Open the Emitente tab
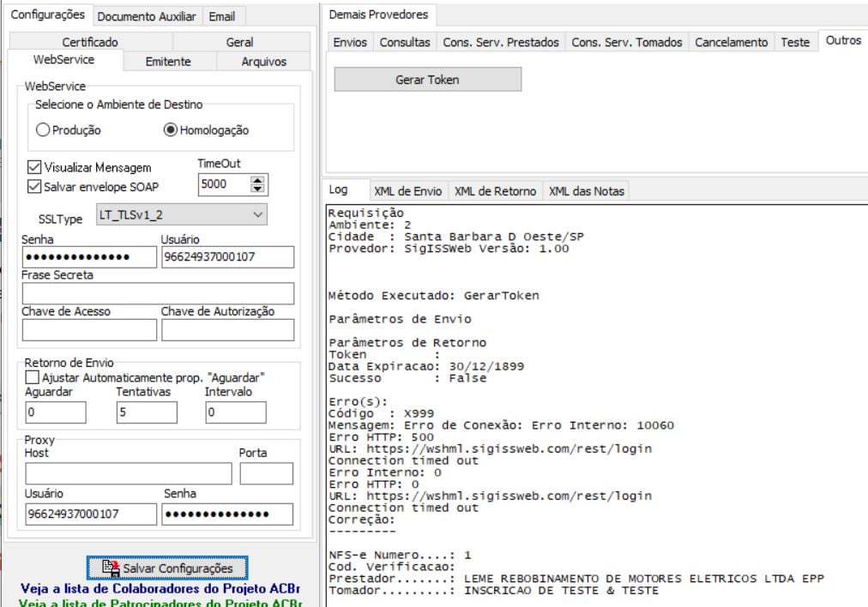The width and height of the screenshot is (868, 607). (168, 62)
